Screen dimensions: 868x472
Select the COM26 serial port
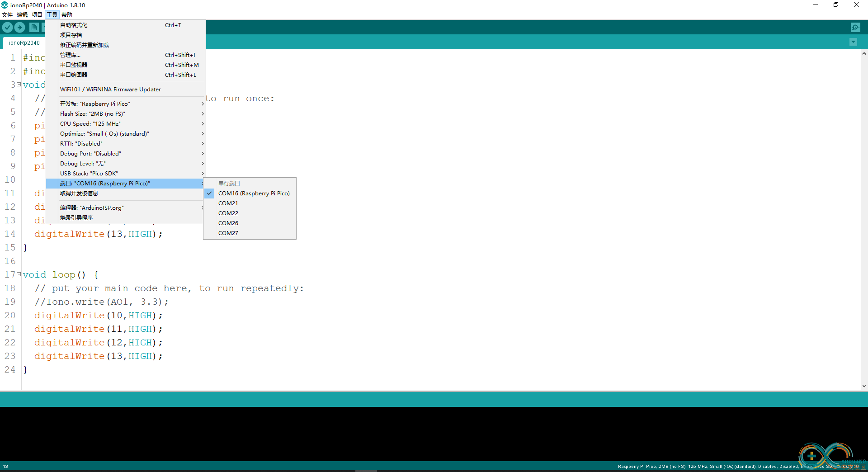tap(250, 223)
